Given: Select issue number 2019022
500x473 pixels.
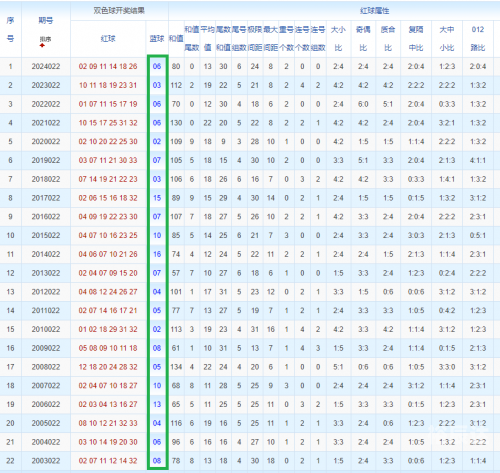Looking at the screenshot, I should tap(46, 160).
